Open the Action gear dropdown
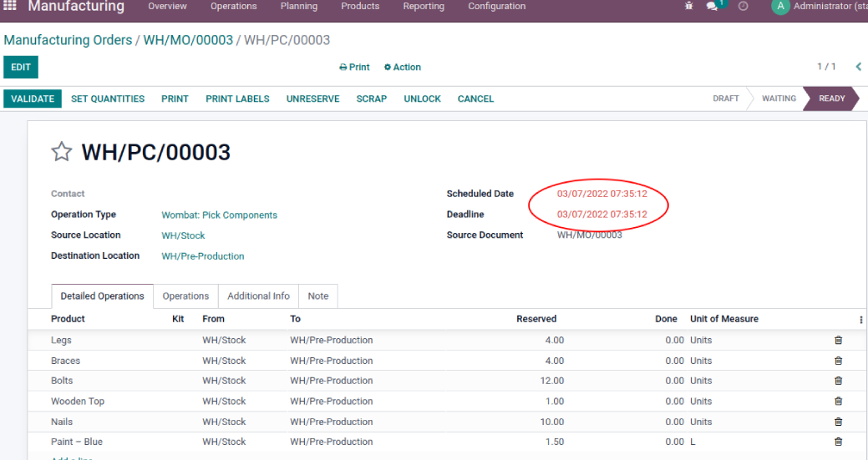Image resolution: width=868 pixels, height=460 pixels. [x=403, y=67]
